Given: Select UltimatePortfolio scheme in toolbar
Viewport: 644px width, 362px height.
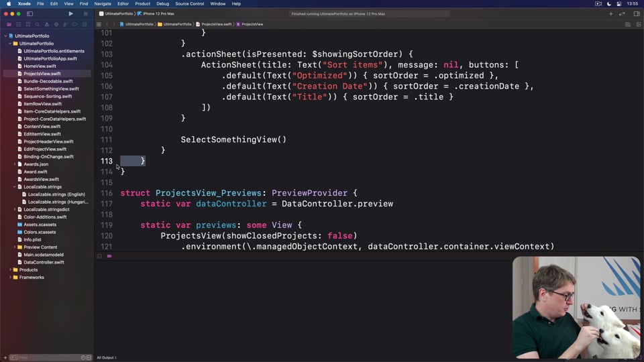Looking at the screenshot, I should [x=116, y=13].
